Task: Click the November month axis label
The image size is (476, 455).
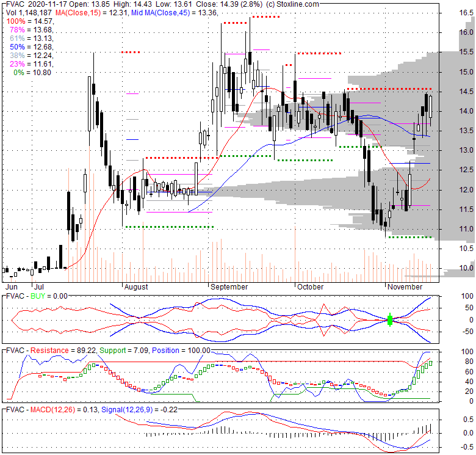Action: point(405,287)
